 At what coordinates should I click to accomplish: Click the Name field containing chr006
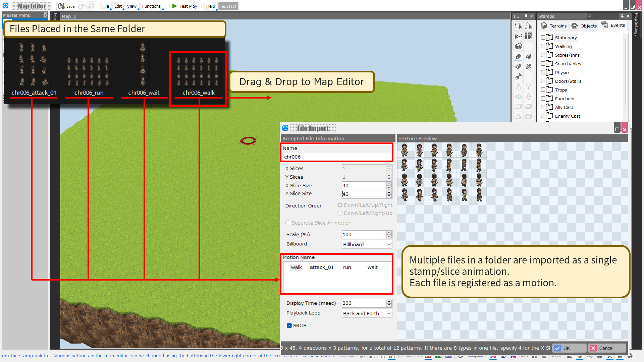(336, 157)
